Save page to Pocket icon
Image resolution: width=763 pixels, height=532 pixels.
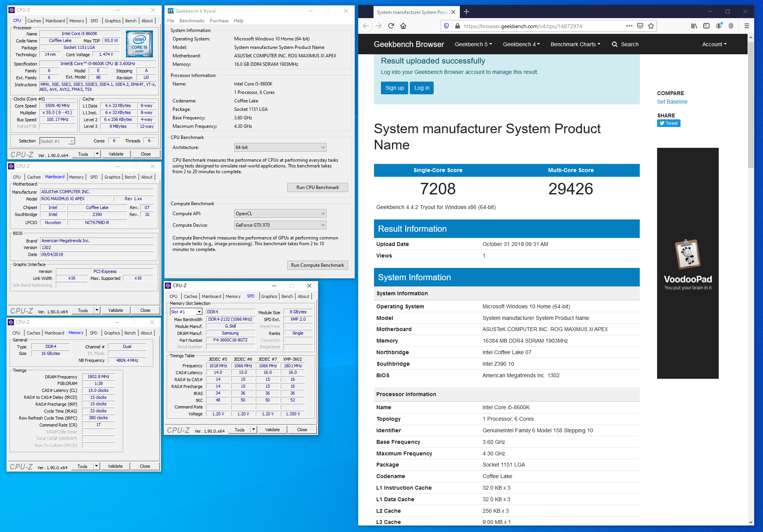tap(640, 26)
